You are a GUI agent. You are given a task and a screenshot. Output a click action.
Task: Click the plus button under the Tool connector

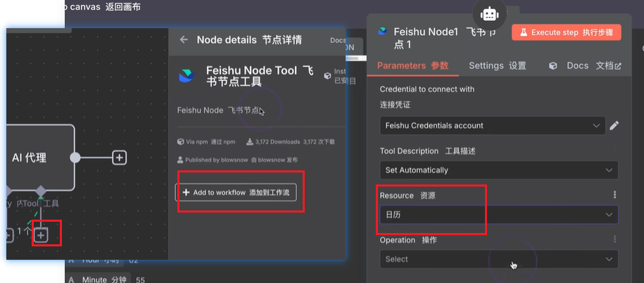(x=41, y=235)
